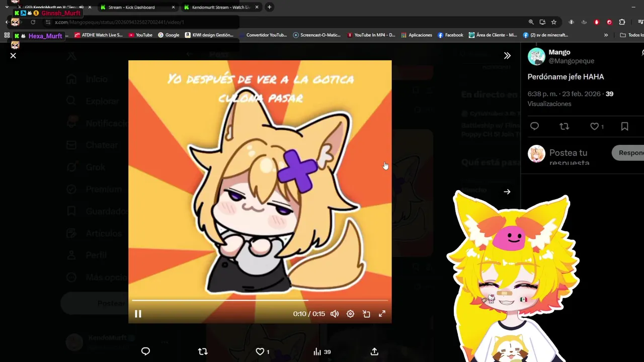Click the Perdóname jefe HAHA post text
The height and width of the screenshot is (362, 644).
point(566,77)
